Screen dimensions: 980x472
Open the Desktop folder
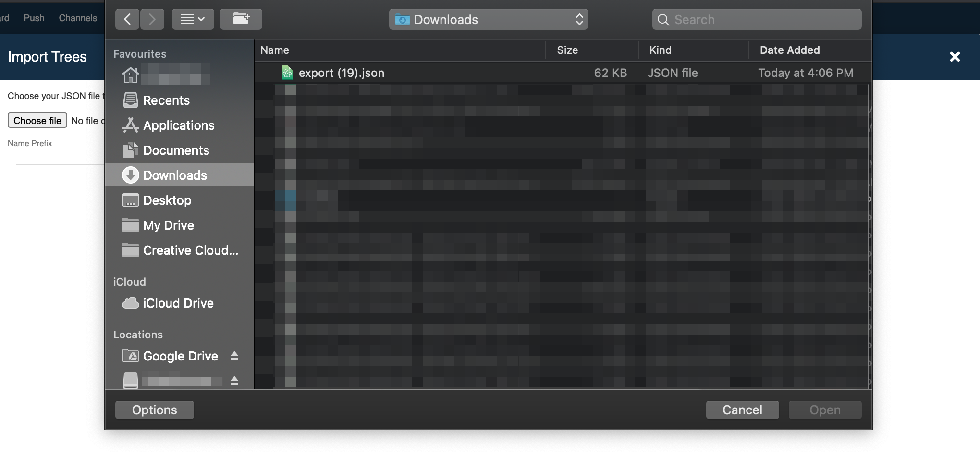pyautogui.click(x=167, y=200)
